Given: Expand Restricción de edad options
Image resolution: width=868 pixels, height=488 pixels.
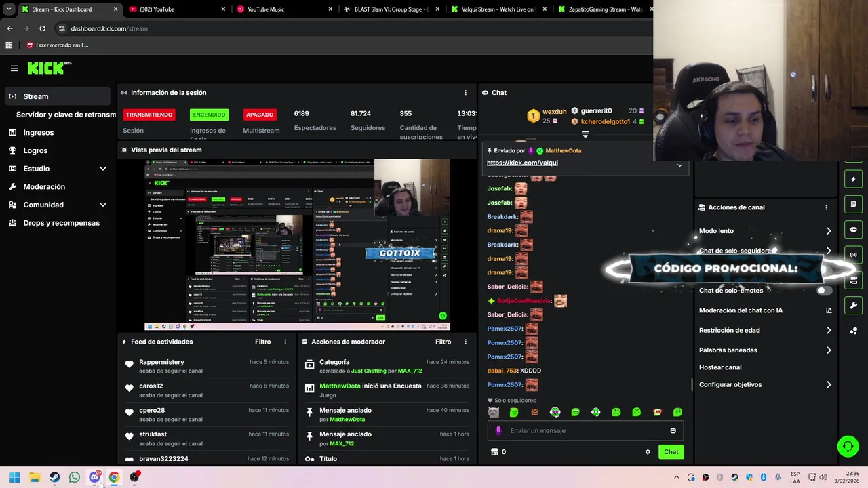Looking at the screenshot, I should click(x=829, y=331).
